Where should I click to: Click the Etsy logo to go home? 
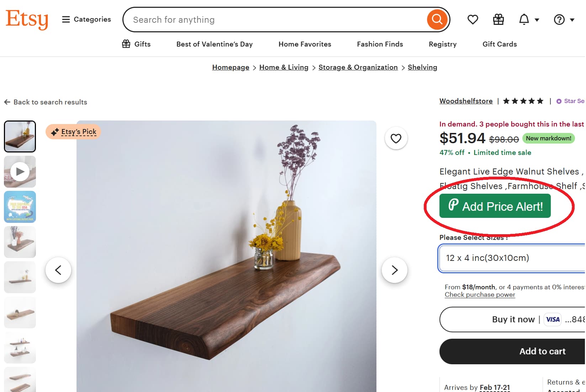coord(27,20)
